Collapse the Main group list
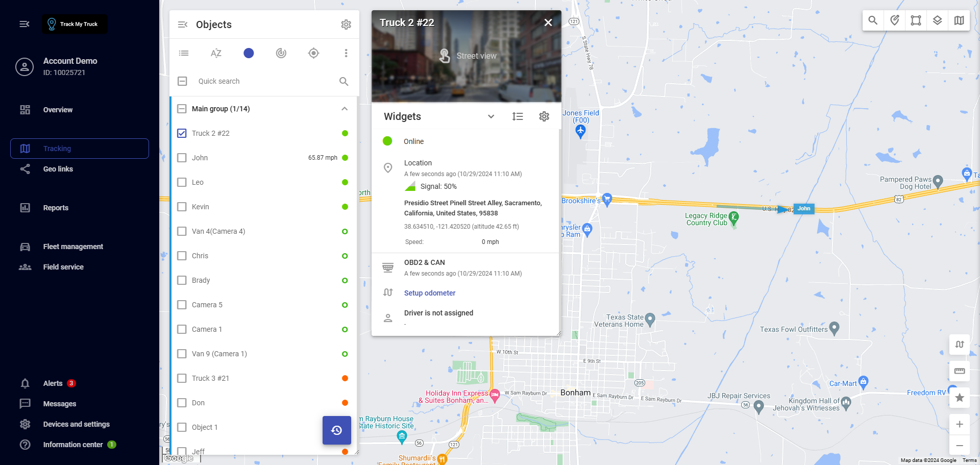Screen dimensions: 980x465 (345, 109)
